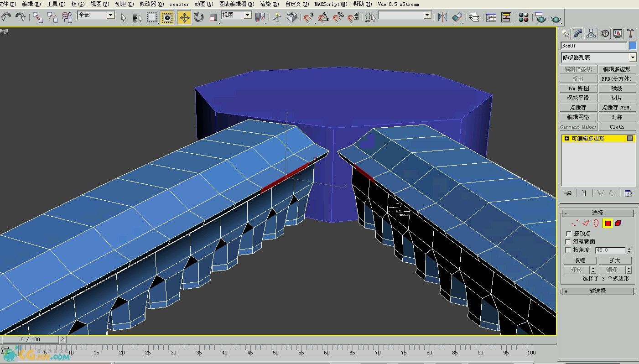
Task: Select Border sub-object level icon
Action: [x=596, y=223]
